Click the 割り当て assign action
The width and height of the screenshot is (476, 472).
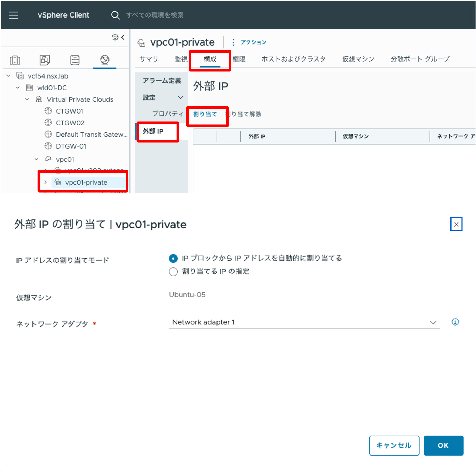tap(205, 114)
